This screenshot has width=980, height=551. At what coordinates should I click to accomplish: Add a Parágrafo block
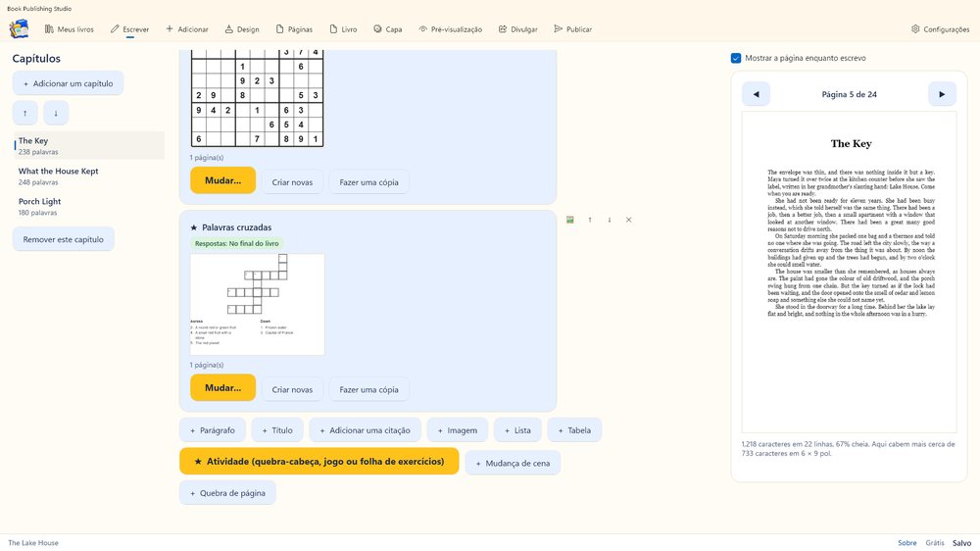click(x=213, y=430)
